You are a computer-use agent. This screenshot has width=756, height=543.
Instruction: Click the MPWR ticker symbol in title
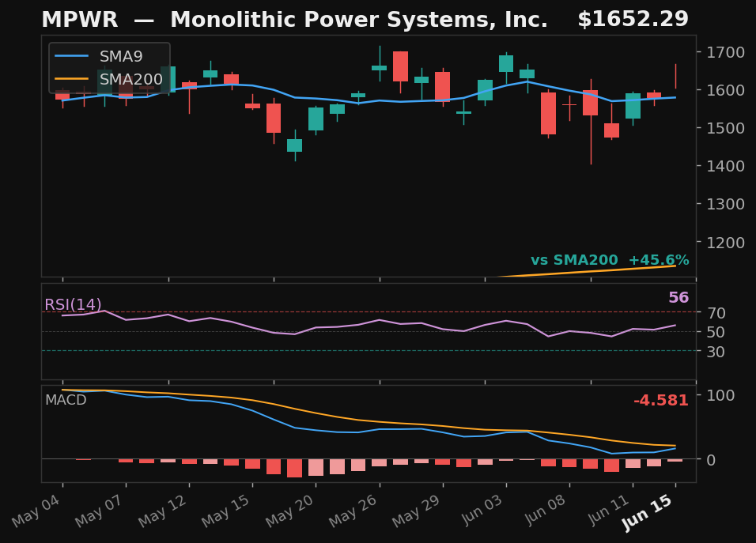80,20
